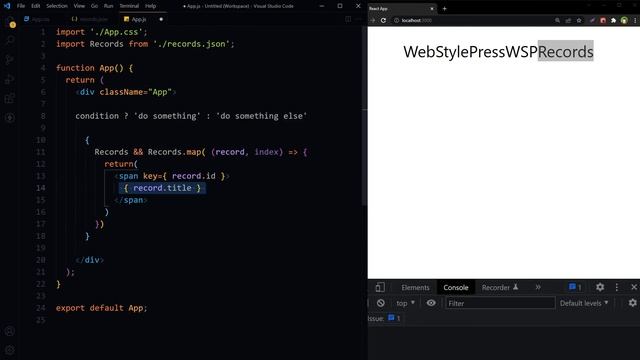The width and height of the screenshot is (640, 360).
Task: Toggle the device toolbar in DevTools
Action: (380, 287)
